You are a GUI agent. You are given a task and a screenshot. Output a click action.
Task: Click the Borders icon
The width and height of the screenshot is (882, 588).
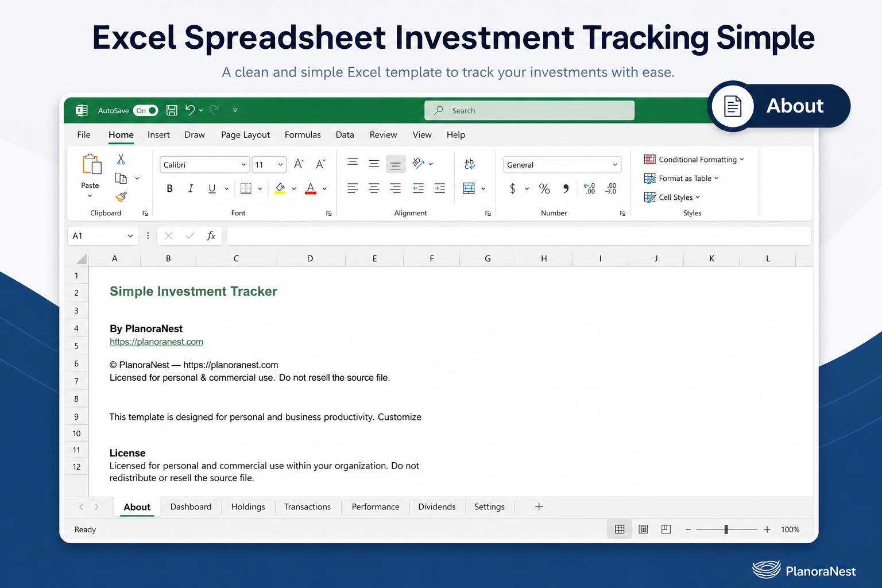pos(246,188)
